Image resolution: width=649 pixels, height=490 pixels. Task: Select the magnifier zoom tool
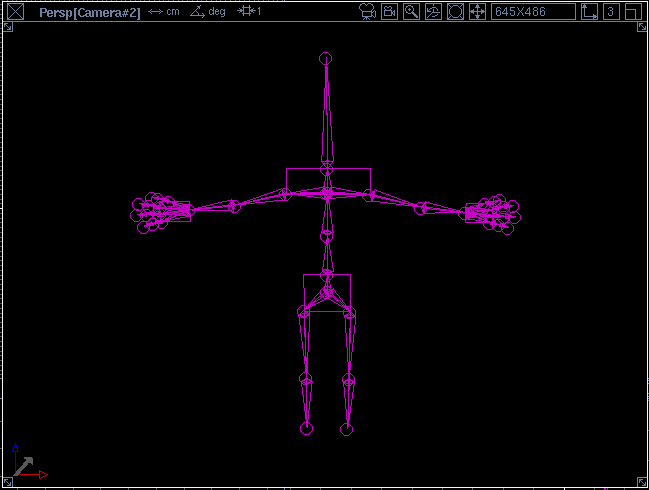tap(411, 12)
